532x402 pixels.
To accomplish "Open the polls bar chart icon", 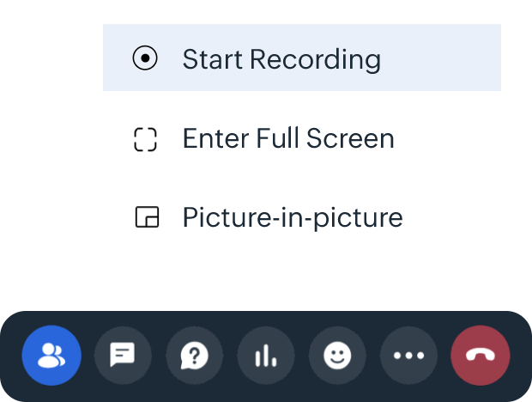I will click(x=265, y=354).
